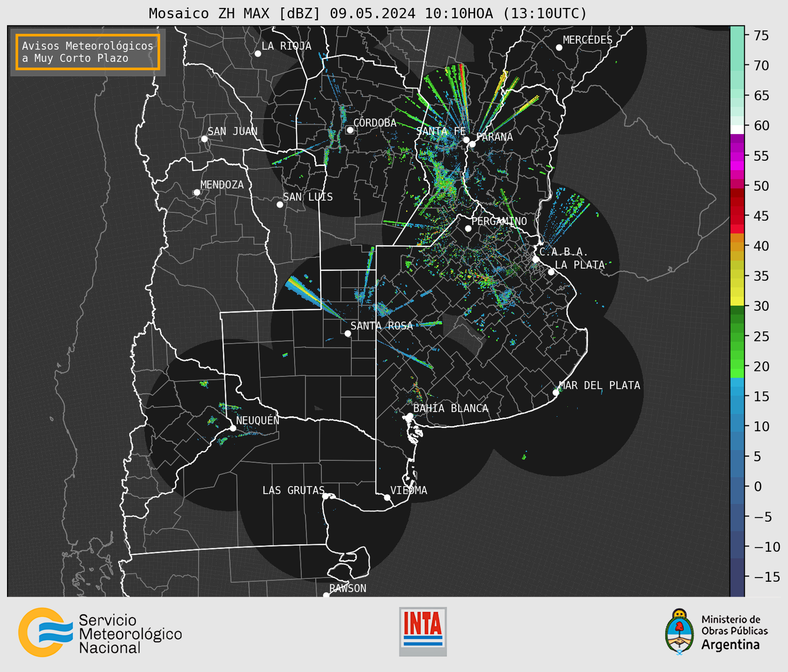Select the MENDOZA city marker
The width and height of the screenshot is (788, 672).
(197, 193)
